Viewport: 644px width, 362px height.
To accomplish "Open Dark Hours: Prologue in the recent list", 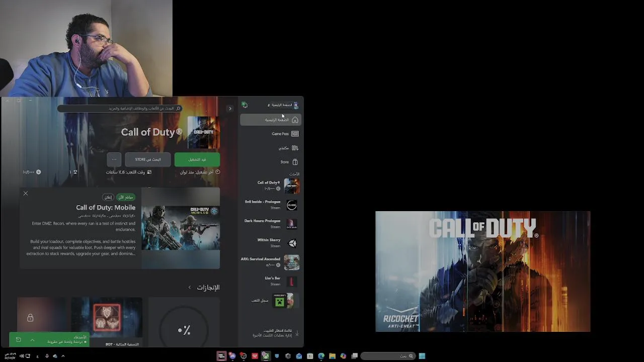I will coord(271,224).
